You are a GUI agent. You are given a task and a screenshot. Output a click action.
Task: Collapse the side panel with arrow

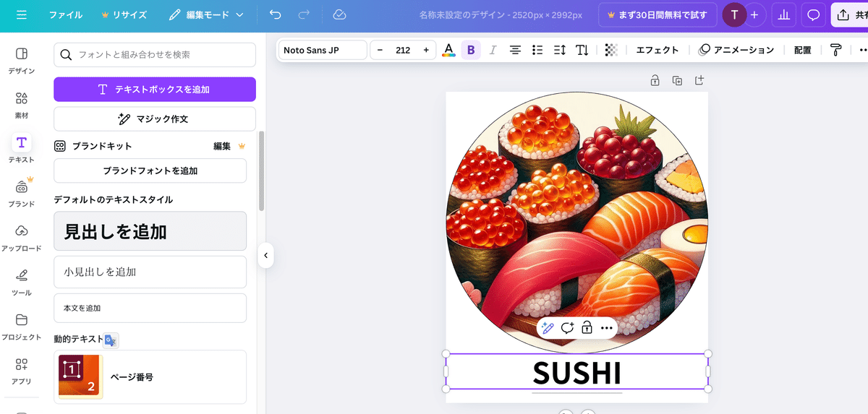coord(265,255)
